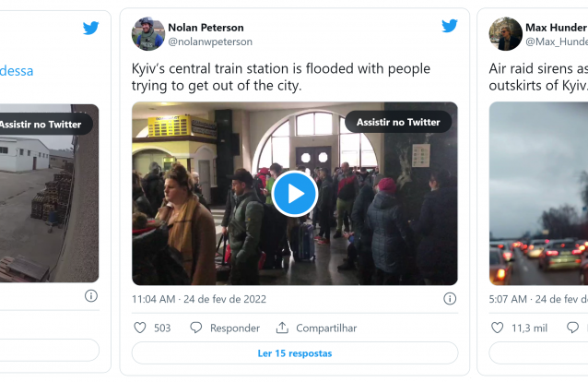
Task: Click share icon next to Compartilhar
Action: (x=282, y=328)
